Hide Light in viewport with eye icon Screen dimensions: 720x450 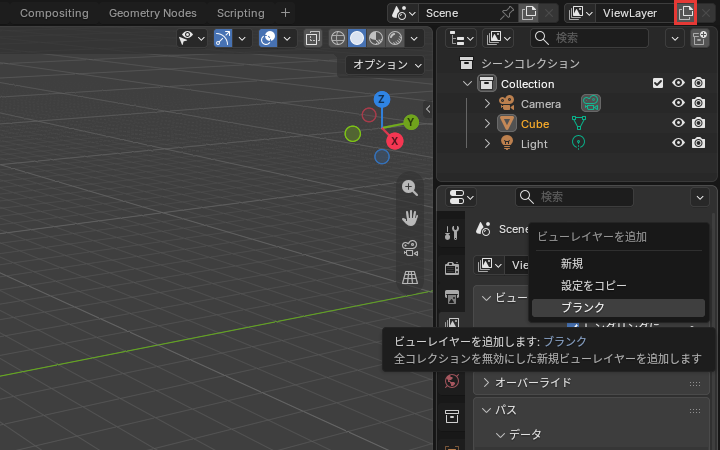pyautogui.click(x=678, y=143)
